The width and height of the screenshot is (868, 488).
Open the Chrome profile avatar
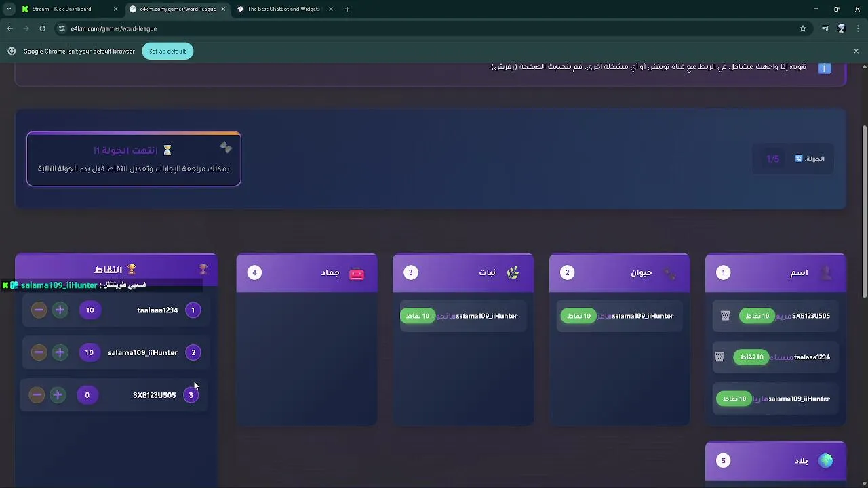[x=842, y=28]
